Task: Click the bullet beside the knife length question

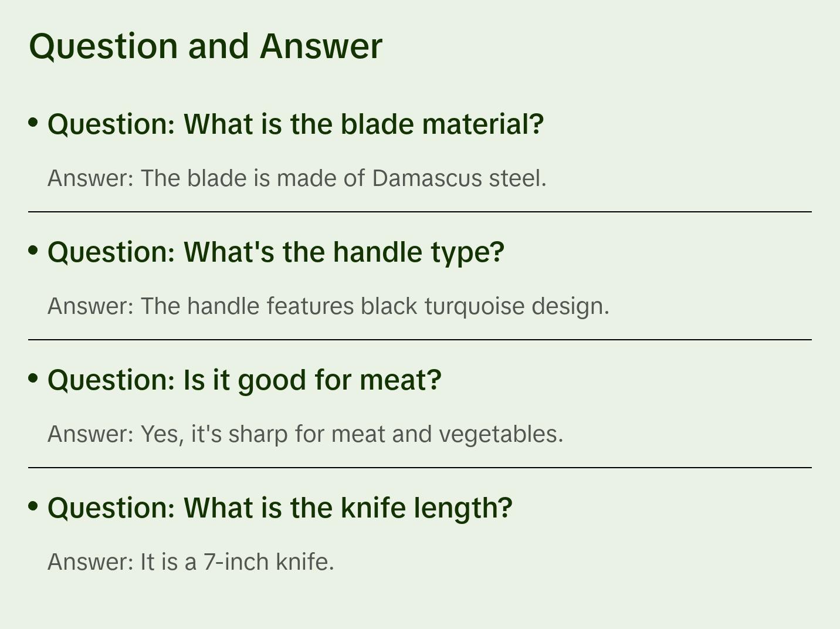Action: [x=33, y=506]
